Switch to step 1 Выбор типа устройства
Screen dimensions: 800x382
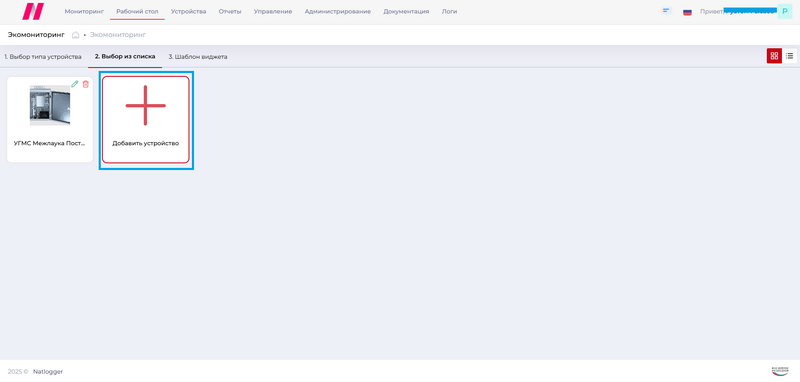(43, 57)
